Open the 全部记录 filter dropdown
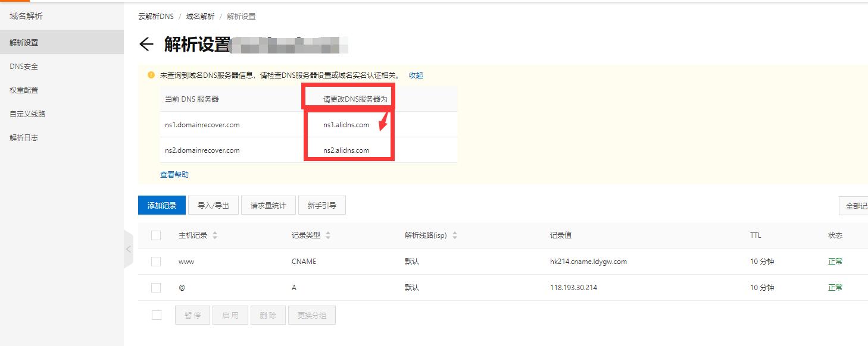This screenshot has height=346, width=868. [x=854, y=206]
